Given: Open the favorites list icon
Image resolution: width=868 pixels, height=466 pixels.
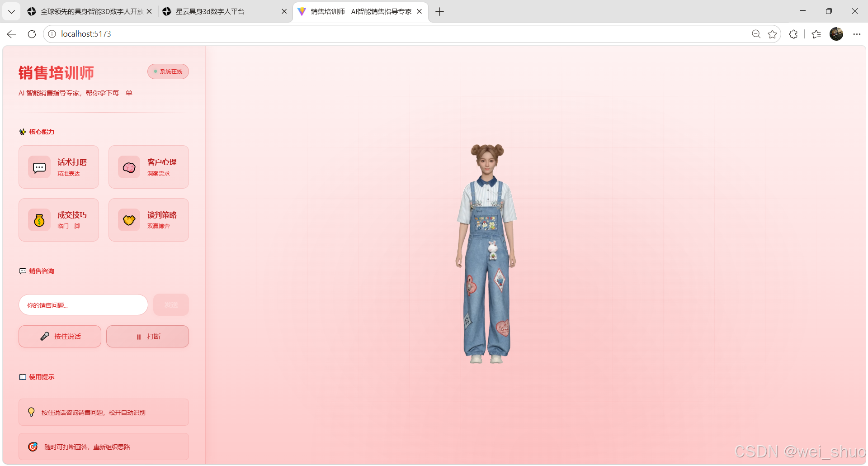Looking at the screenshot, I should (x=816, y=34).
